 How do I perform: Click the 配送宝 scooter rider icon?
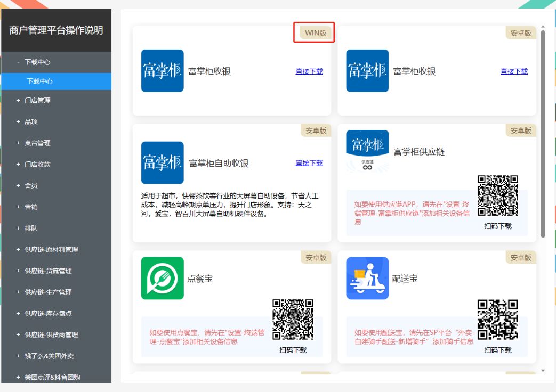[367, 278]
